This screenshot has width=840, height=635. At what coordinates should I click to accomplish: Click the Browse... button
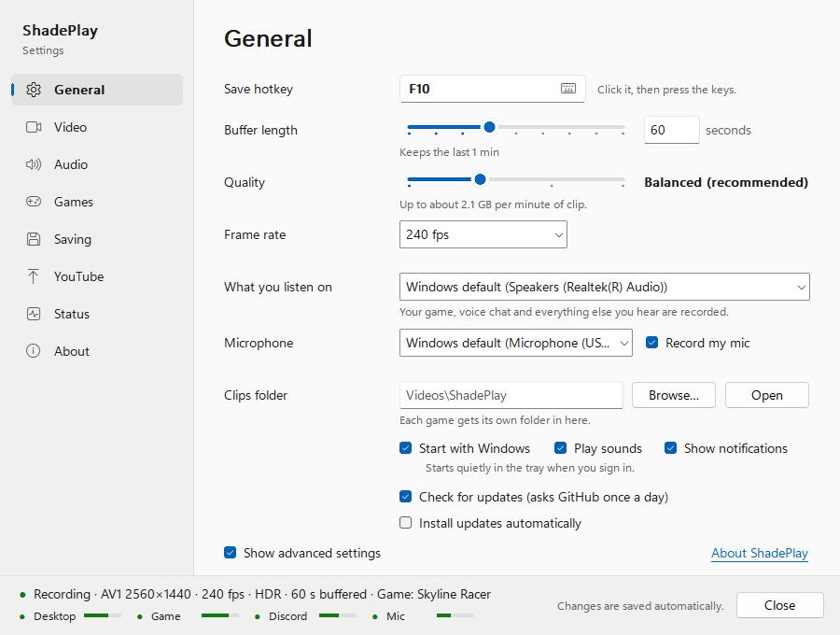coord(673,395)
